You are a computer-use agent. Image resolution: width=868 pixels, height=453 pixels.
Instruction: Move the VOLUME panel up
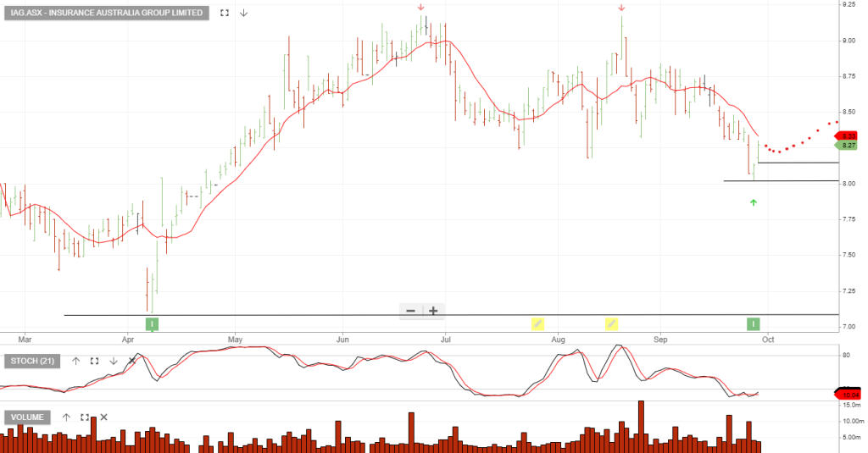66,417
